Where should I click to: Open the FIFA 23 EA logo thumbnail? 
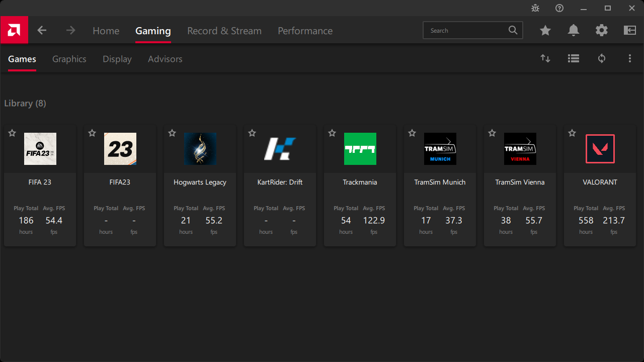[40, 149]
